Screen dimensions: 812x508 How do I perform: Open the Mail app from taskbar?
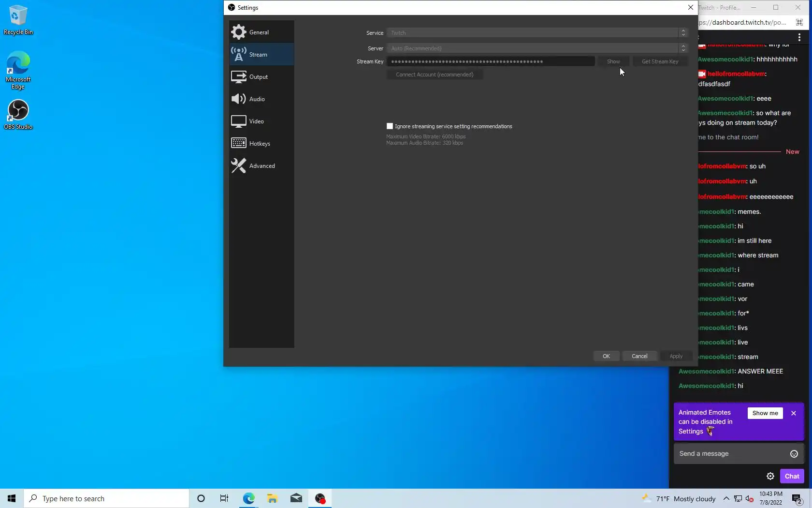296,498
